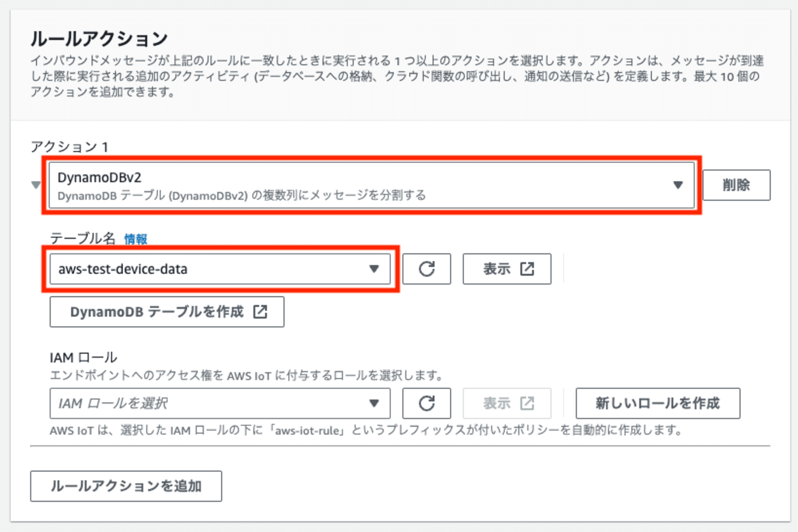Image resolution: width=798 pixels, height=532 pixels.
Task: Click the 削除 button for action 1
Action: click(x=736, y=185)
